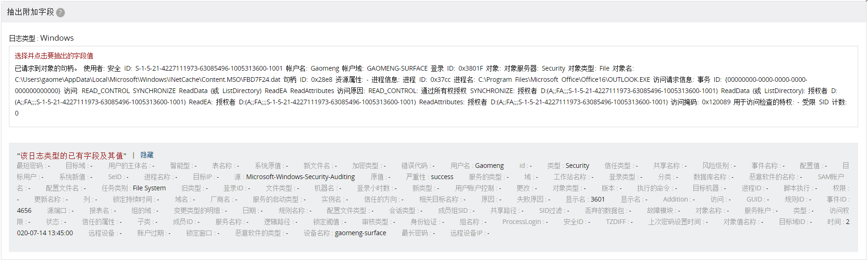
Task: Click the 该日志类型的已有字段及其值 title
Action: pyautogui.click(x=72, y=155)
